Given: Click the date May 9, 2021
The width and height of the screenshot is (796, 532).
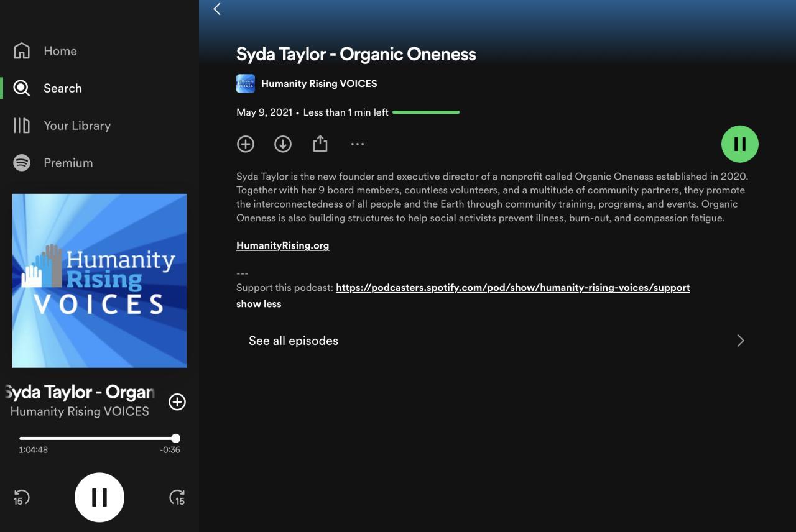Looking at the screenshot, I should (x=264, y=112).
